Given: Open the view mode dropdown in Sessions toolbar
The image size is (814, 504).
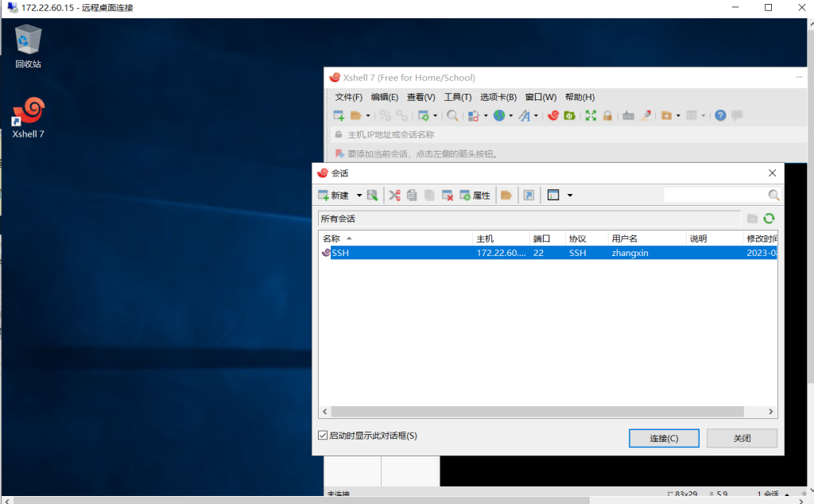Looking at the screenshot, I should [570, 195].
